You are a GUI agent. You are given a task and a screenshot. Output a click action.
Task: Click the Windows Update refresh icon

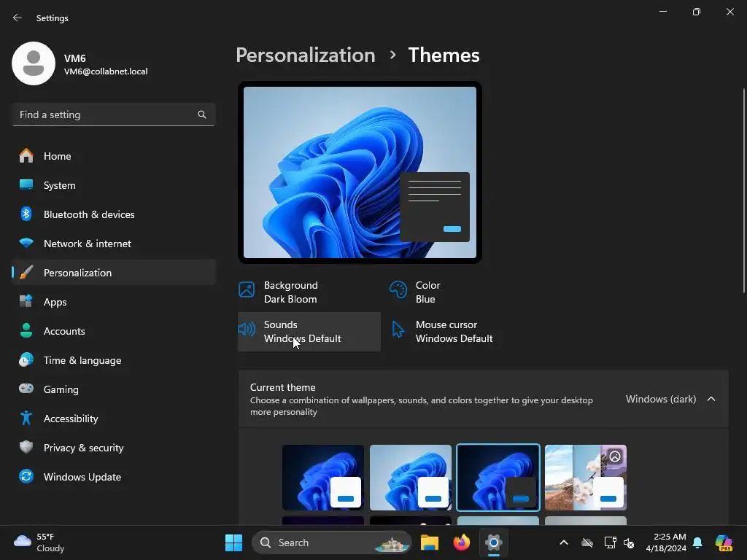26,476
